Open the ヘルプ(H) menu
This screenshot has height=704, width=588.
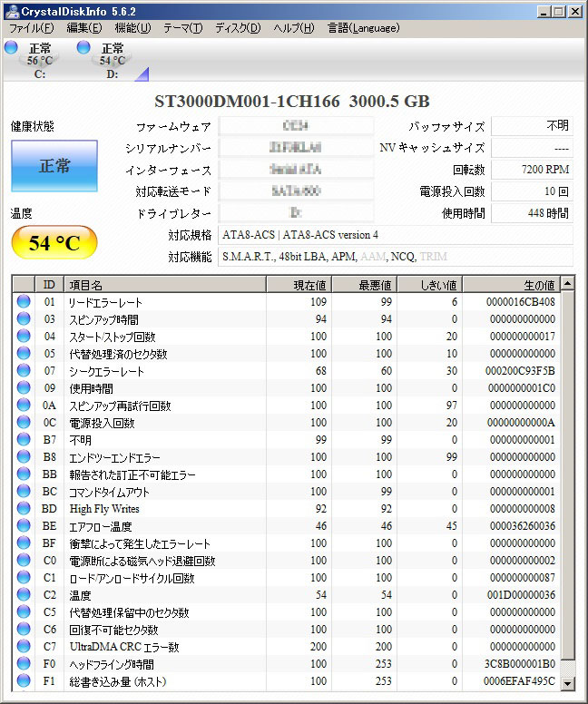294,28
